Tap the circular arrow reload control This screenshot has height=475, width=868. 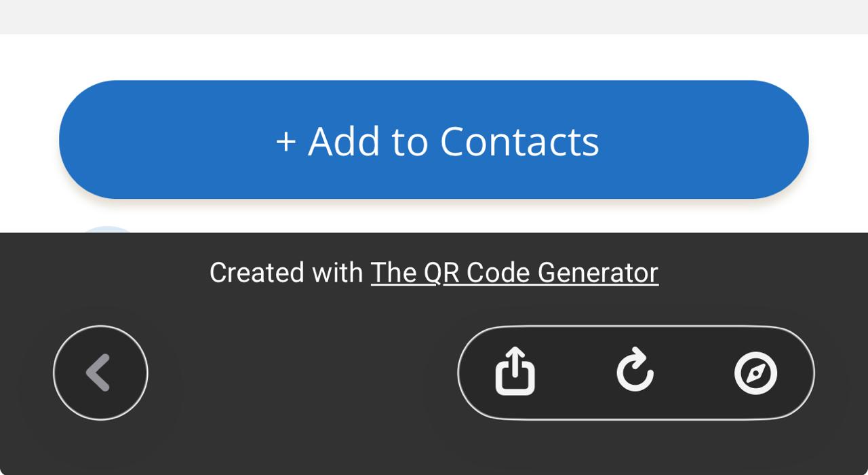point(635,370)
